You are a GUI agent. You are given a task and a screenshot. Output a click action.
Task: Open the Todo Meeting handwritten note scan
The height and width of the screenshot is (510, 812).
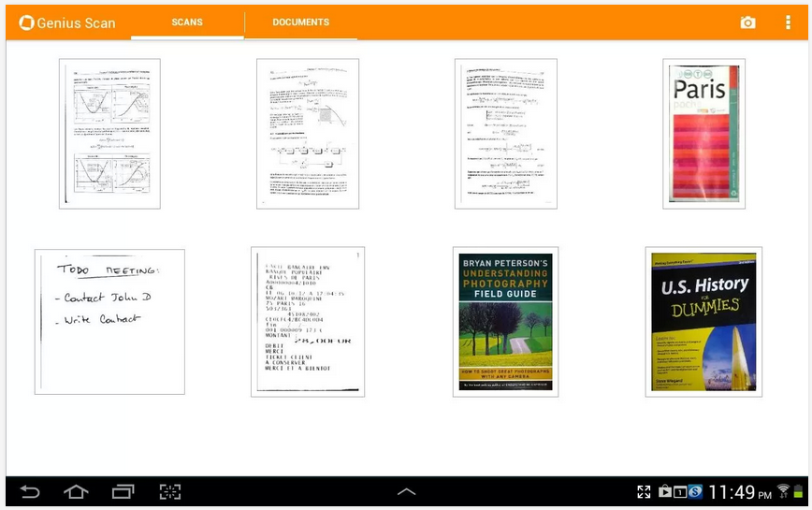tap(109, 322)
